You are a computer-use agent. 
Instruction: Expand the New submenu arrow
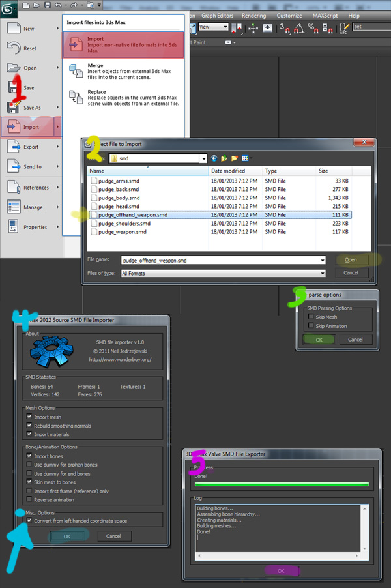click(57, 29)
